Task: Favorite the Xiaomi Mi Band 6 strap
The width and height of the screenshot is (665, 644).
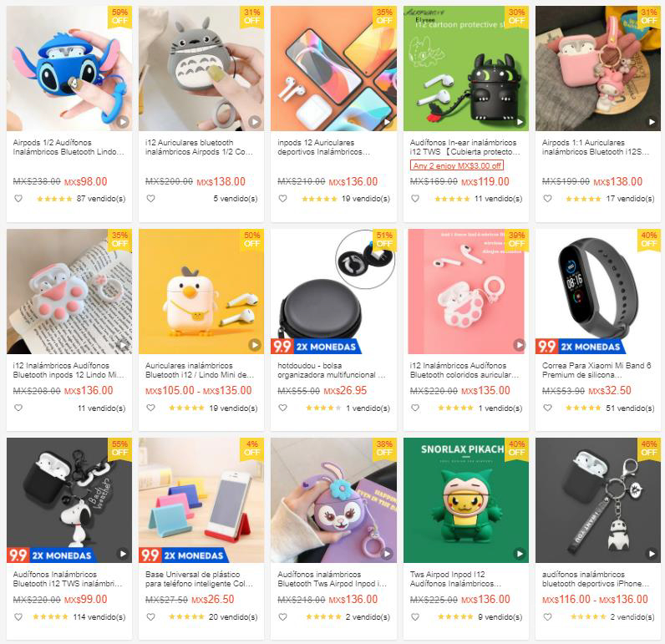Action: [x=547, y=408]
